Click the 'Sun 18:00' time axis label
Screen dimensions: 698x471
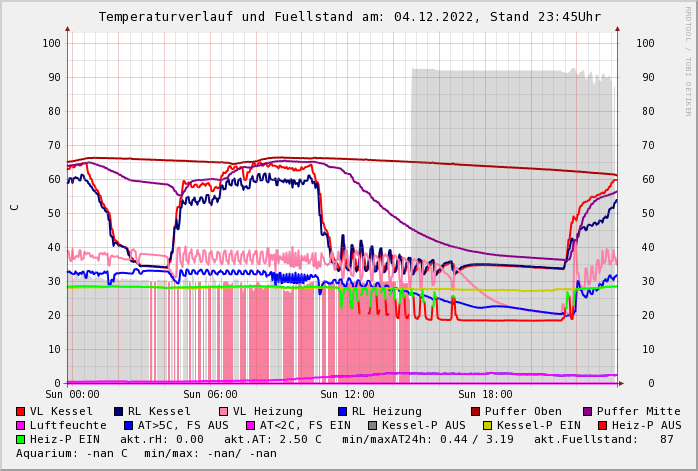485,394
